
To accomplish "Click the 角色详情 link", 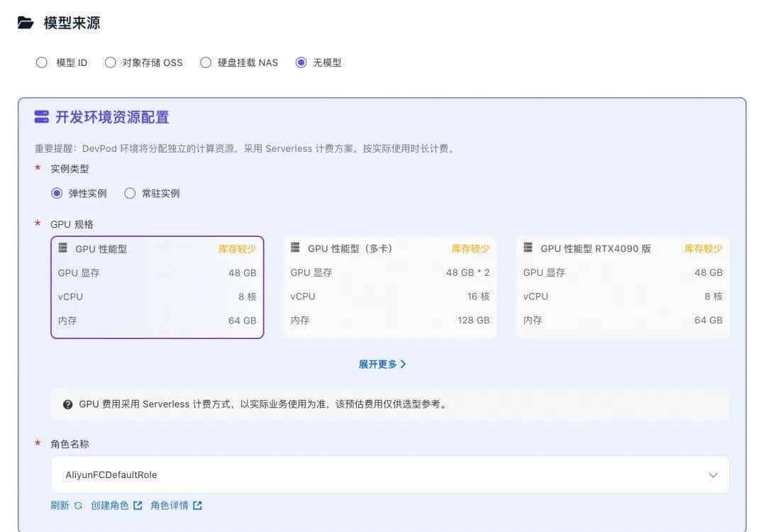I will click(x=170, y=505).
